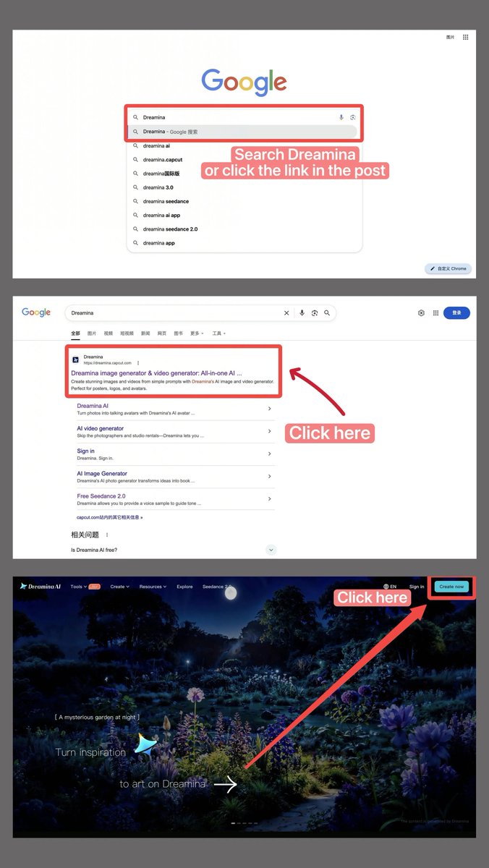The width and height of the screenshot is (489, 868).
Task: Click chevron beside 'Free Seedance 2.0' sitelink
Action: [270, 499]
